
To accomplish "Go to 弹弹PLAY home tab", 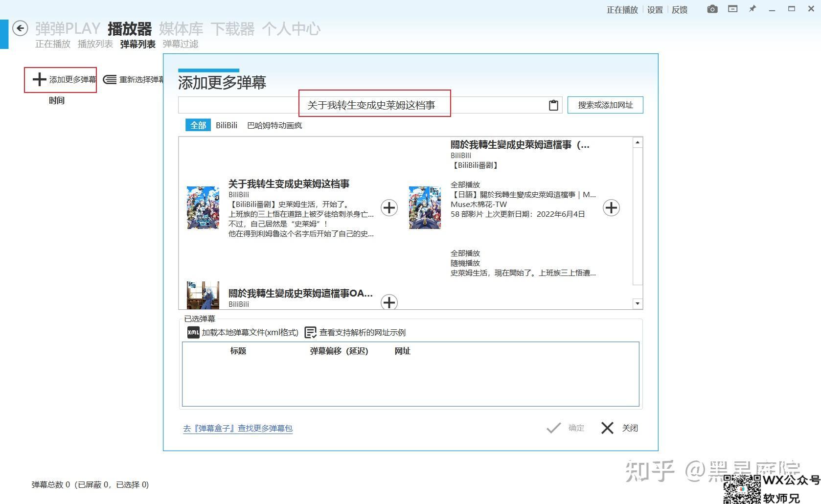I will pos(68,29).
